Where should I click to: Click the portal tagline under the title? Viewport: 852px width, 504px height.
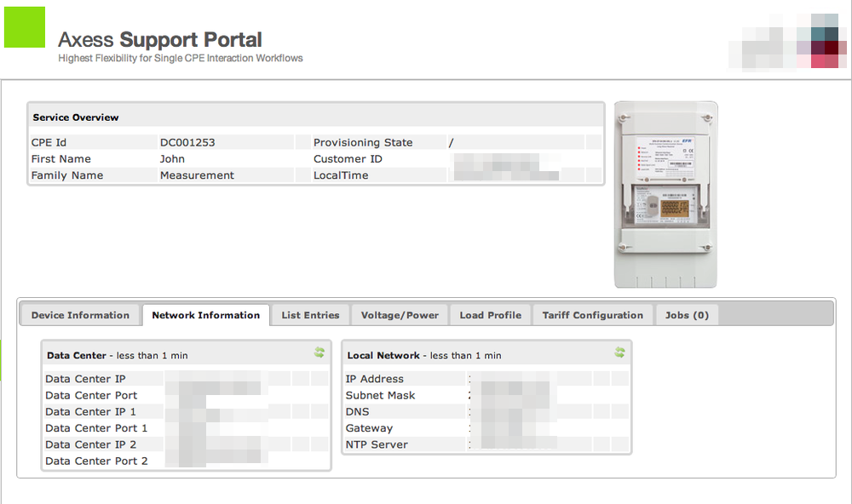(x=181, y=58)
